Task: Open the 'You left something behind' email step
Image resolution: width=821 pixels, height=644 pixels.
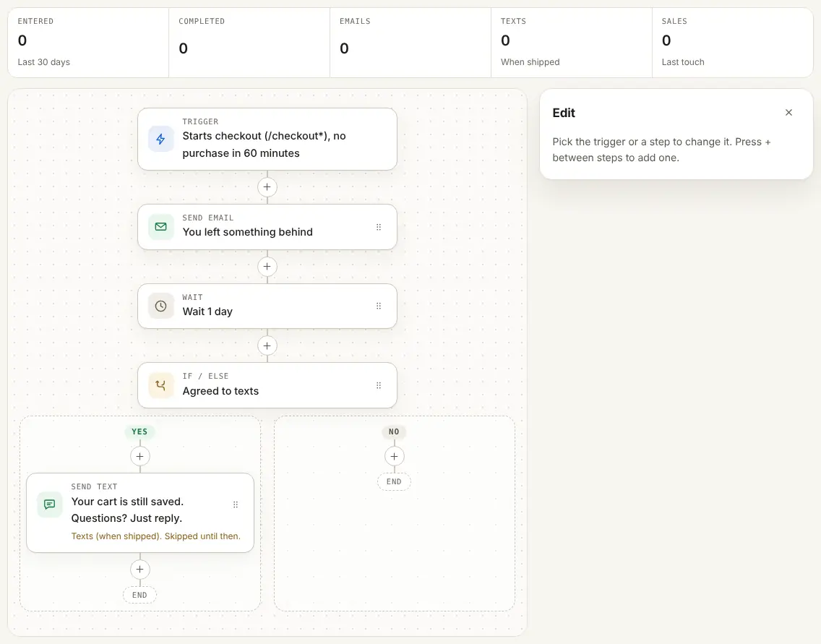Action: (267, 227)
